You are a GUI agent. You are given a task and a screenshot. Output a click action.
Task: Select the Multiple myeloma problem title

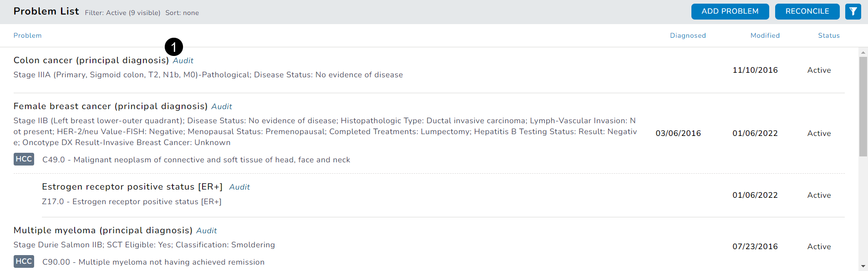tap(103, 231)
